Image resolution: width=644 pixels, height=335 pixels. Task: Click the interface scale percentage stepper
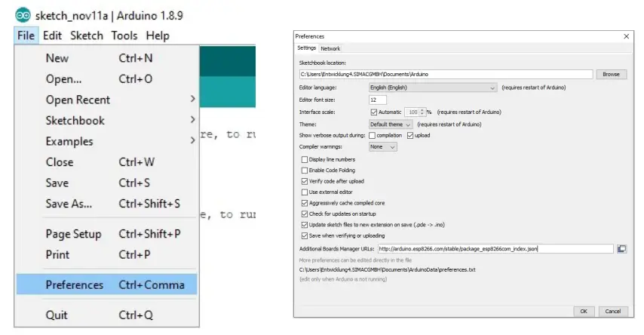pos(422,112)
